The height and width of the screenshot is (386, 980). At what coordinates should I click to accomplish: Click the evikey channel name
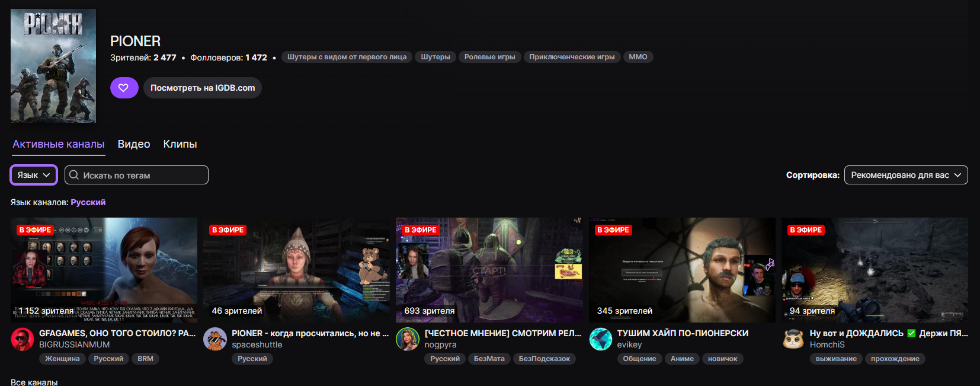click(x=629, y=344)
